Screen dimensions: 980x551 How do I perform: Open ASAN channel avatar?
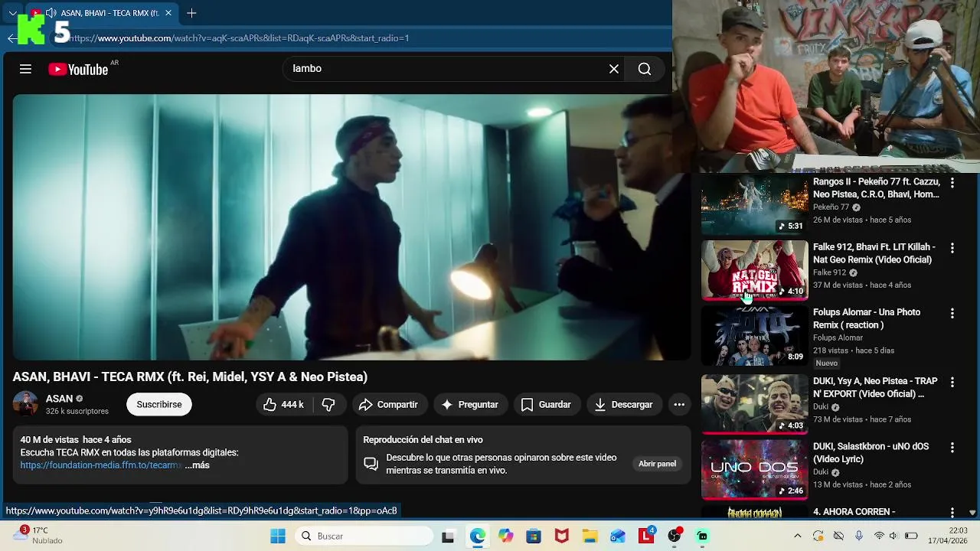[x=25, y=404]
